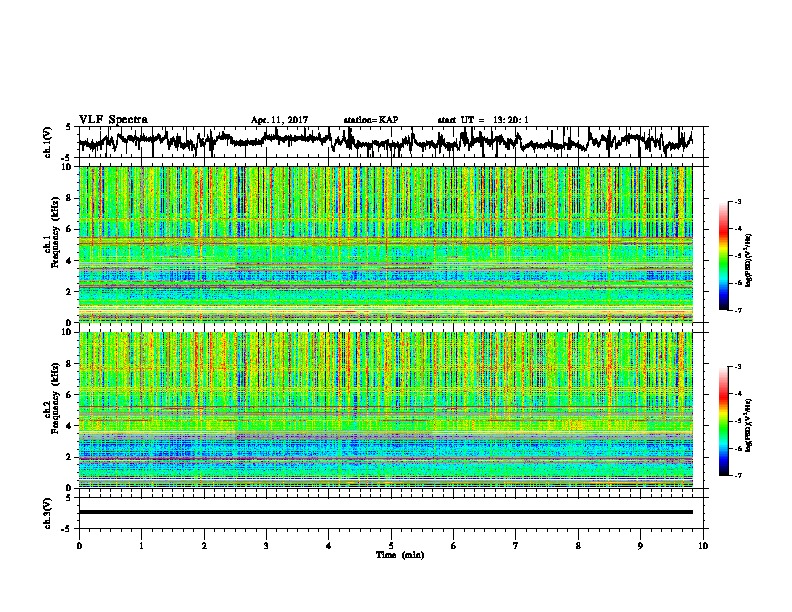The image size is (792, 612).
Task: Click the ch.2 color scale bar
Action: [x=723, y=421]
